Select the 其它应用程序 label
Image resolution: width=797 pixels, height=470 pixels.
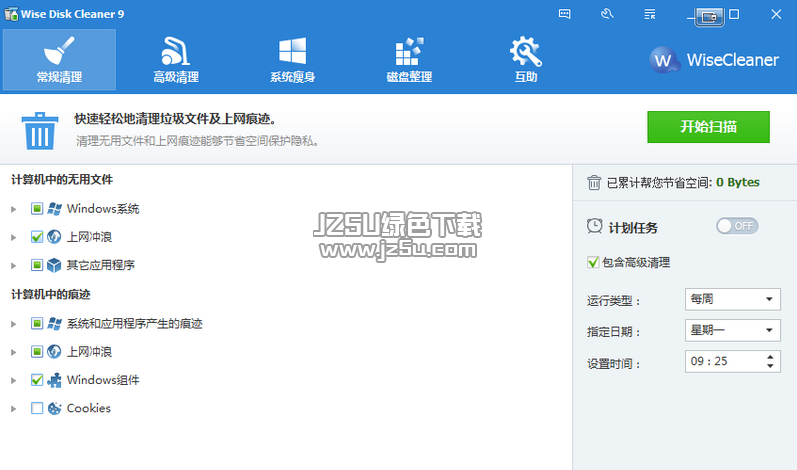101,265
